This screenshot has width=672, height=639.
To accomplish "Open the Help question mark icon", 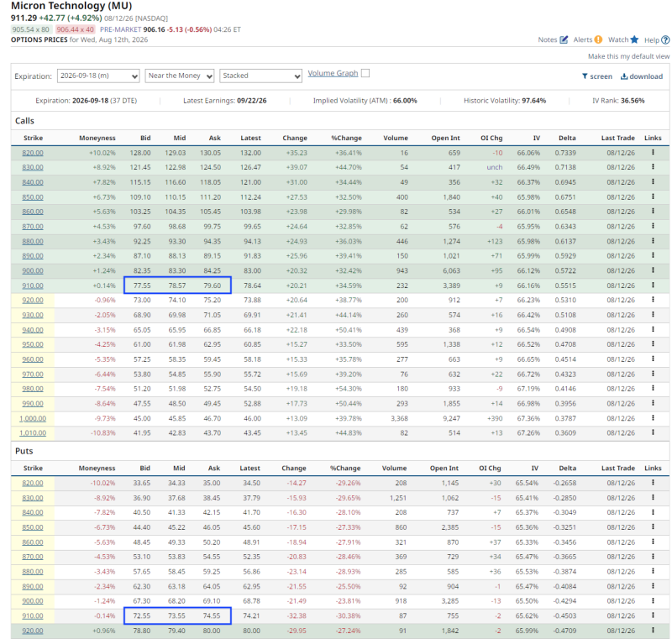I will click(x=665, y=39).
